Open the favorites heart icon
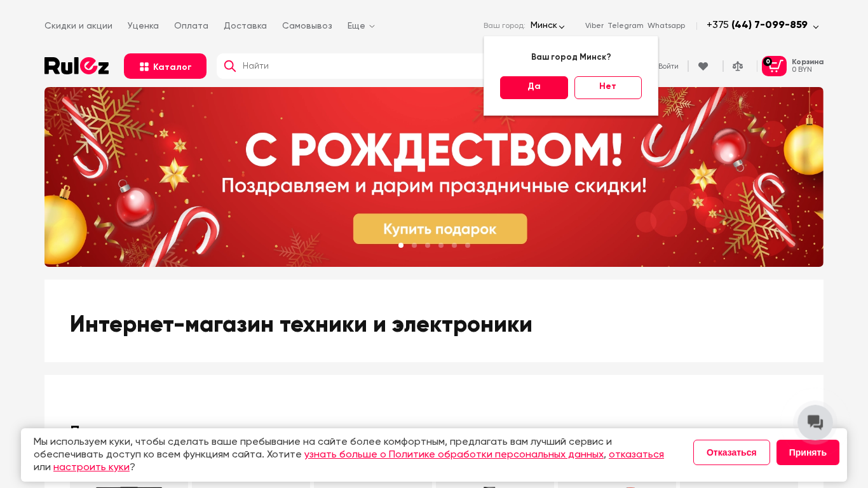 pos(703,66)
